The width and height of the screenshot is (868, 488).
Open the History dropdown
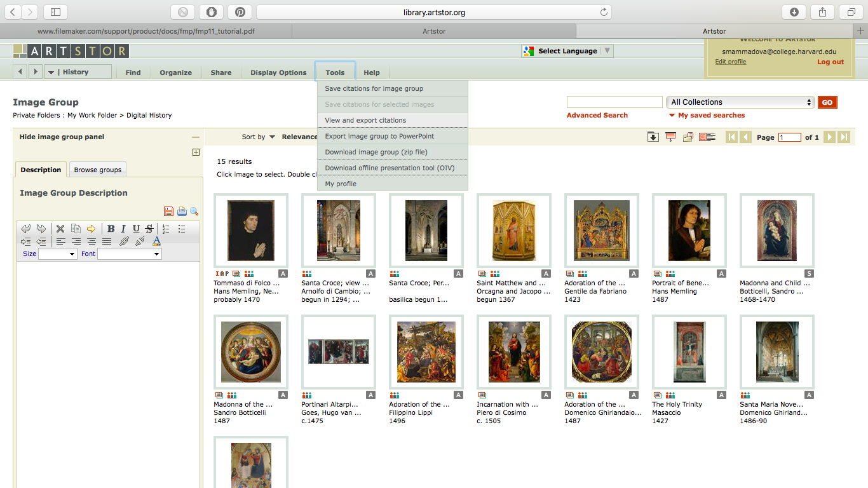coord(78,72)
